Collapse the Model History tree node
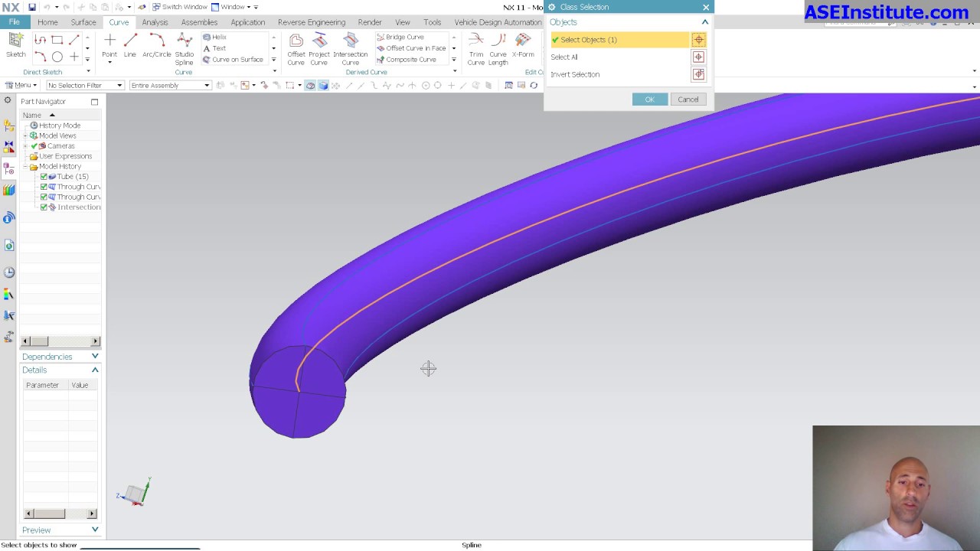980x551 pixels. tap(25, 166)
